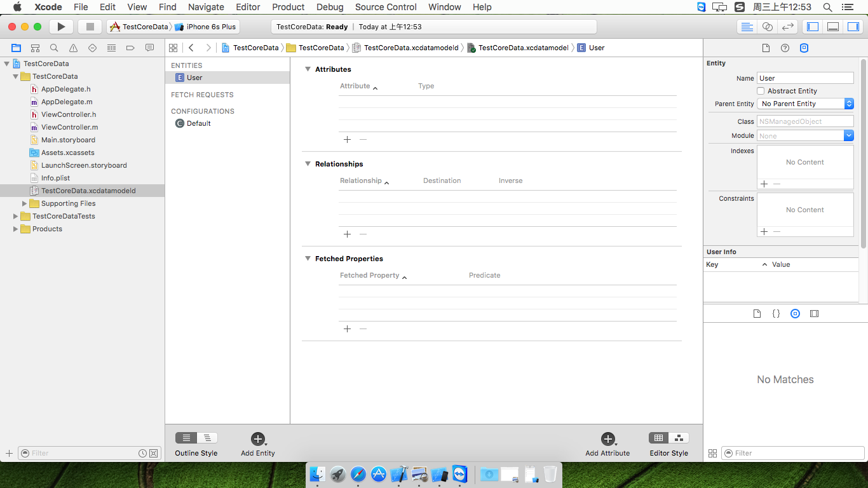The height and width of the screenshot is (488, 868).
Task: Open the Issue navigator warning icon
Action: (73, 48)
